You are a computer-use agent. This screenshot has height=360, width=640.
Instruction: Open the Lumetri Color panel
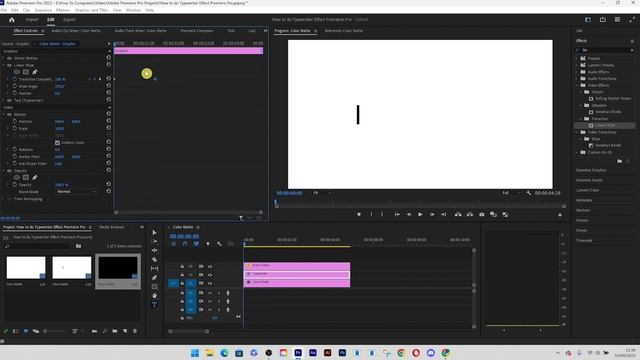pyautogui.click(x=587, y=190)
